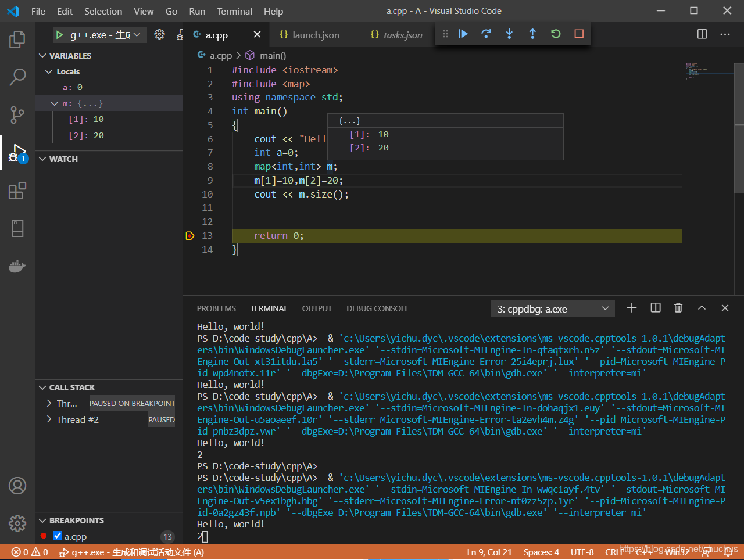
Task: Open the Terminal menu
Action: click(x=234, y=11)
